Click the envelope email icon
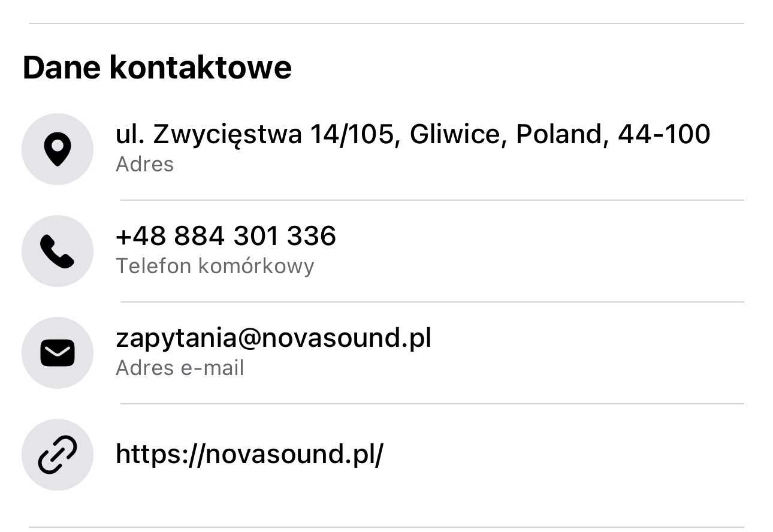773x532 pixels. click(x=58, y=353)
